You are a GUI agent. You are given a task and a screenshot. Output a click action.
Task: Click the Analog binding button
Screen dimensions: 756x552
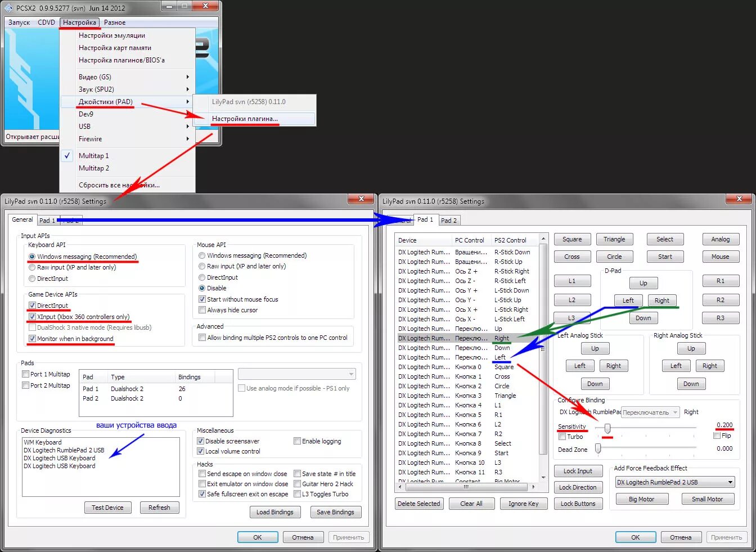[721, 239]
